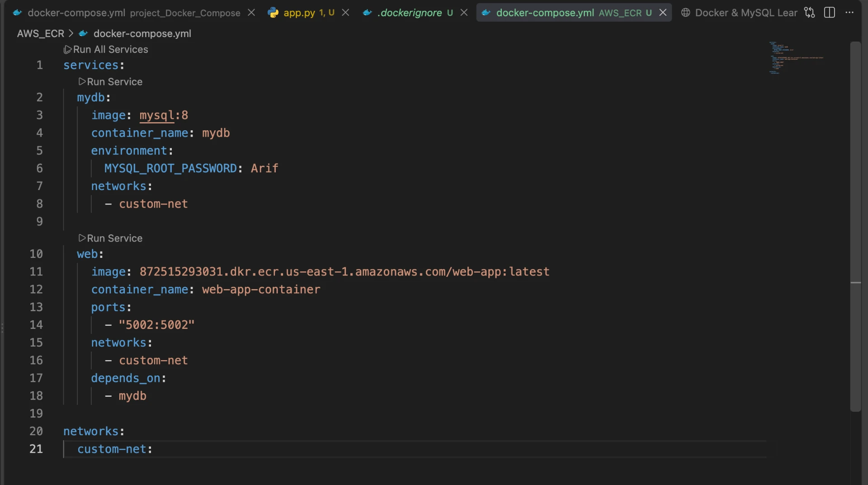Split the editor with the layout icon

(x=830, y=13)
